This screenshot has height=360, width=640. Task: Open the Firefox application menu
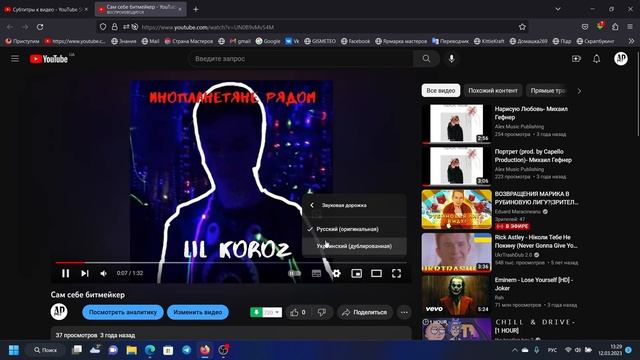pos(630,27)
